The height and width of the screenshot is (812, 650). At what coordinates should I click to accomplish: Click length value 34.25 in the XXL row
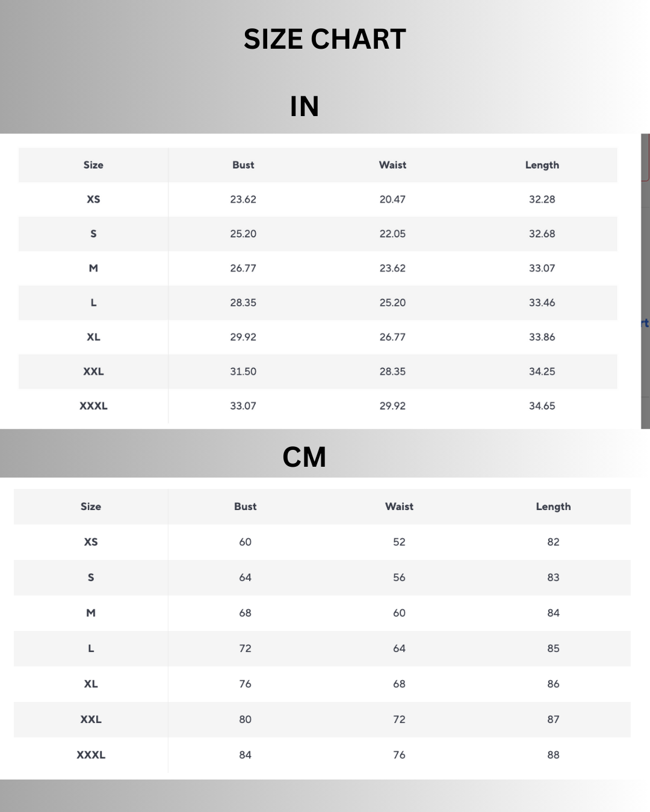(542, 372)
